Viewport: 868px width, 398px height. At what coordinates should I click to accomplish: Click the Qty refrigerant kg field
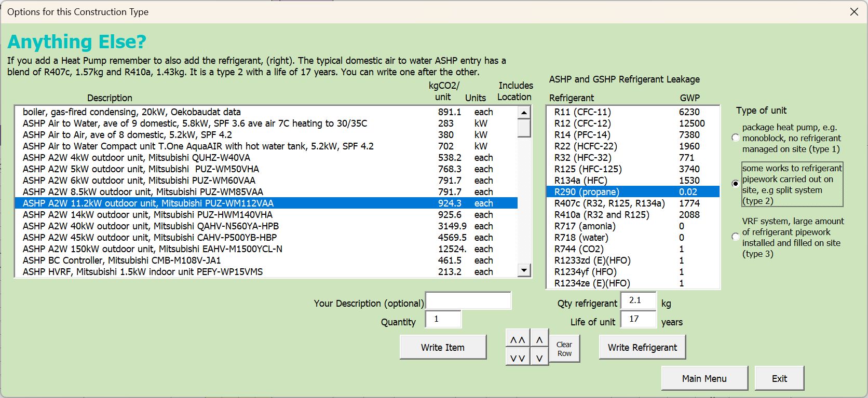point(638,300)
